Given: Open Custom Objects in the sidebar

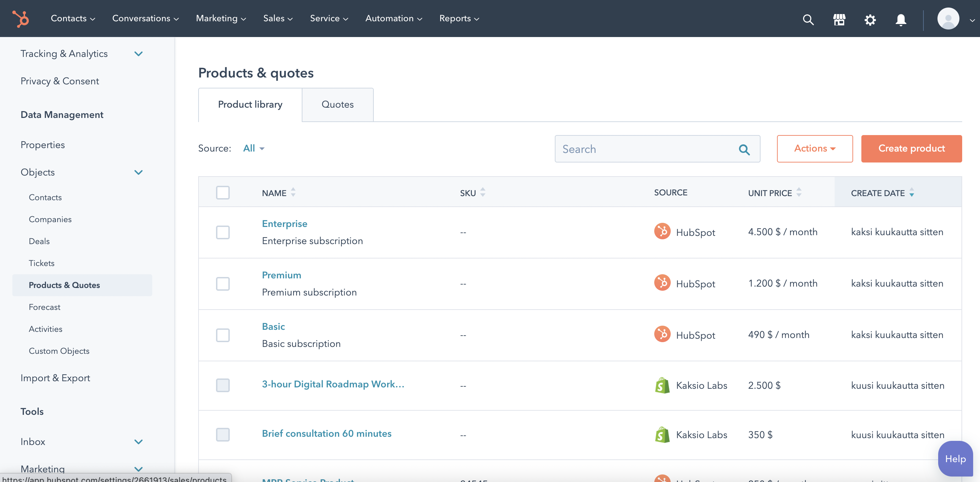Looking at the screenshot, I should click(x=59, y=351).
